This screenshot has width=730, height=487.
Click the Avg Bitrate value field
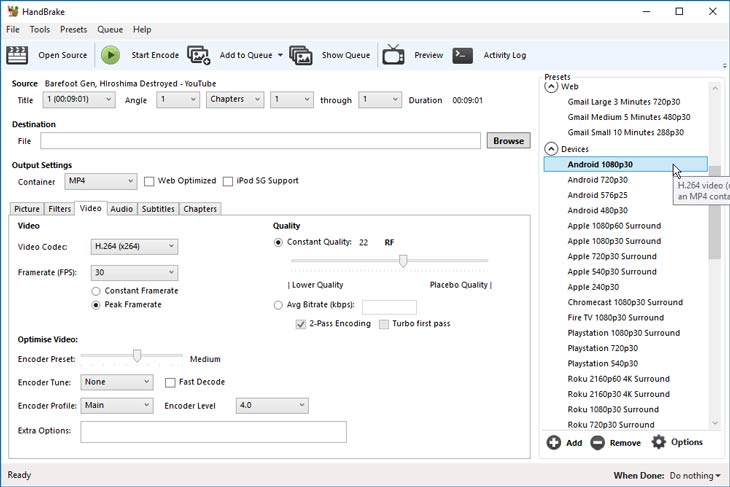click(389, 307)
